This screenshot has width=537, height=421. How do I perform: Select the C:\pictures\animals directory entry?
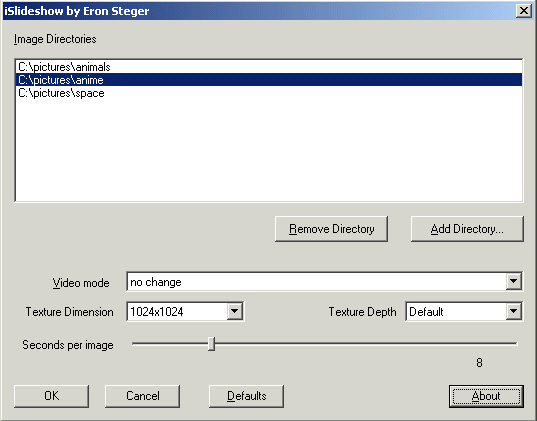269,67
